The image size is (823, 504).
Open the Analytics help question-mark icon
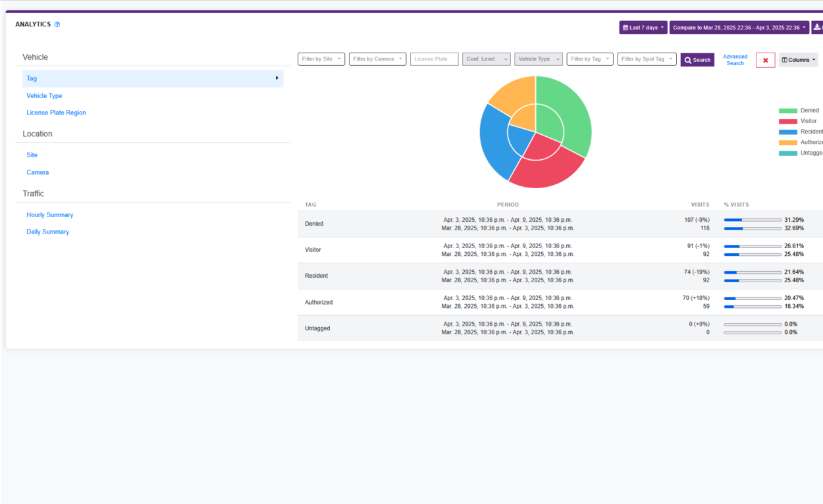point(57,24)
